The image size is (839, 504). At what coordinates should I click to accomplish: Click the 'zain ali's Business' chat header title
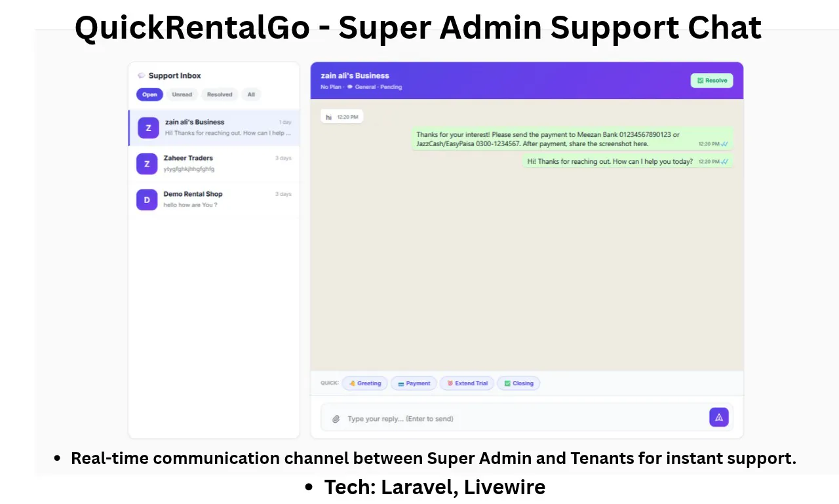pyautogui.click(x=355, y=75)
